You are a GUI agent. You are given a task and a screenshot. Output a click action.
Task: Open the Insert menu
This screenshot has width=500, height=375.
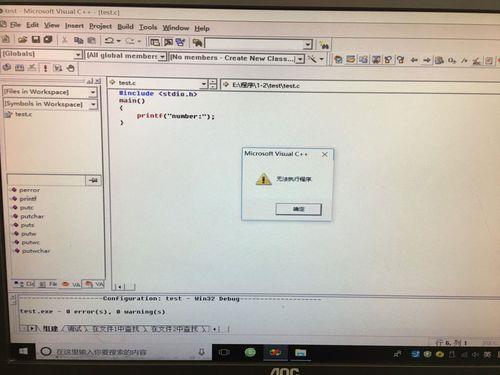click(x=74, y=26)
